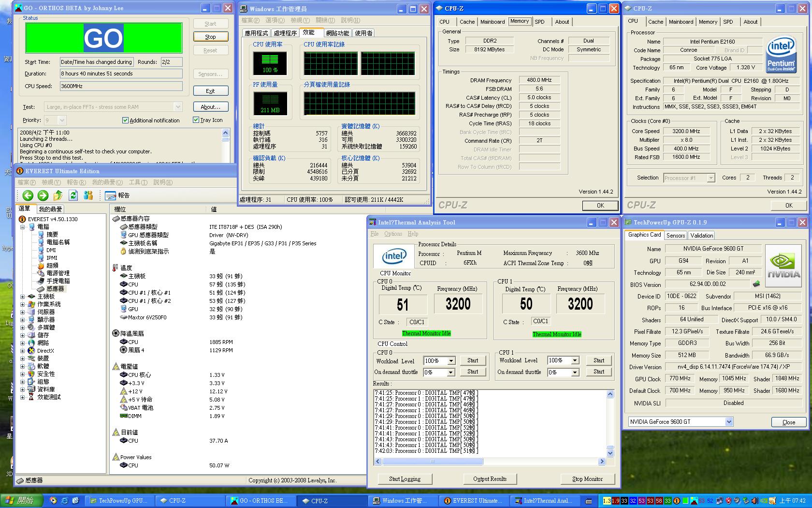Click EVEREST users toolbar icon
Screen dimensions: 812x508
tap(88, 195)
